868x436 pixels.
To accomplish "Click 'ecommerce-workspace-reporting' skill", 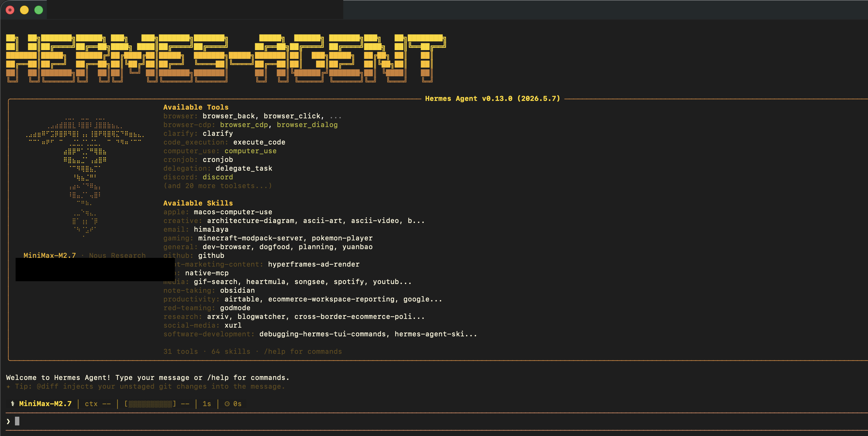I will (x=331, y=299).
